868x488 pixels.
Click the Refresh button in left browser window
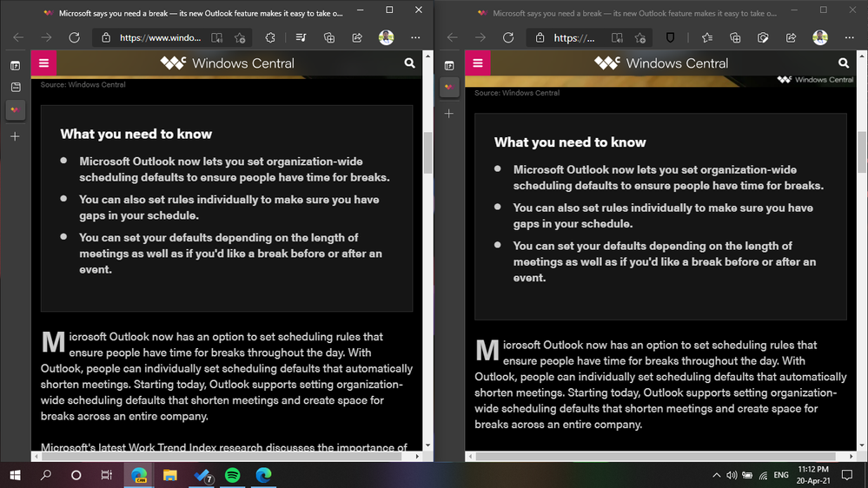pos(74,37)
